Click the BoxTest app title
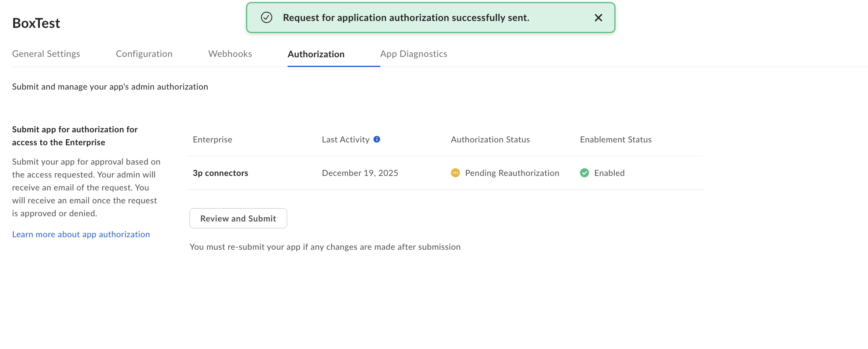This screenshot has height=349, width=868. click(36, 23)
